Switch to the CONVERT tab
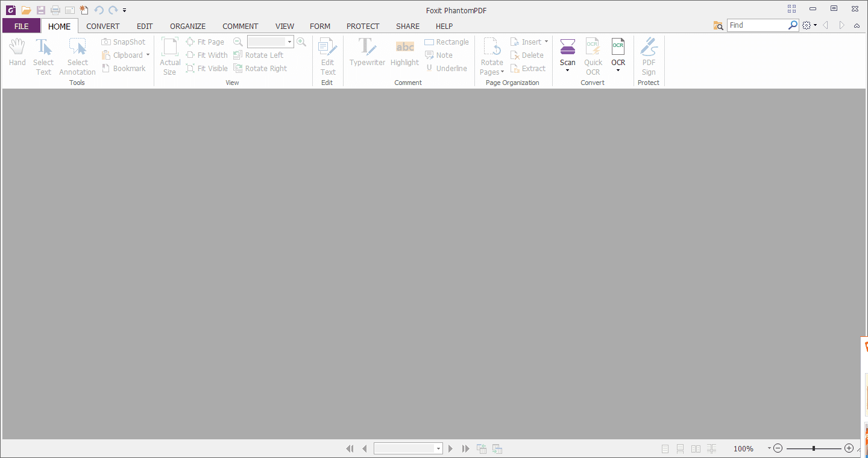Screen dimensions: 868x458 103,26
